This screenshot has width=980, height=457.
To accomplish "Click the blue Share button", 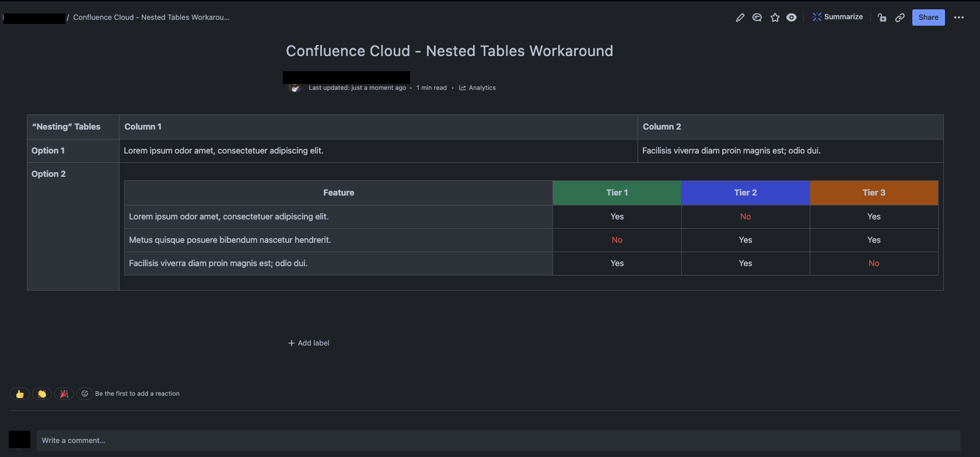I will coord(928,18).
